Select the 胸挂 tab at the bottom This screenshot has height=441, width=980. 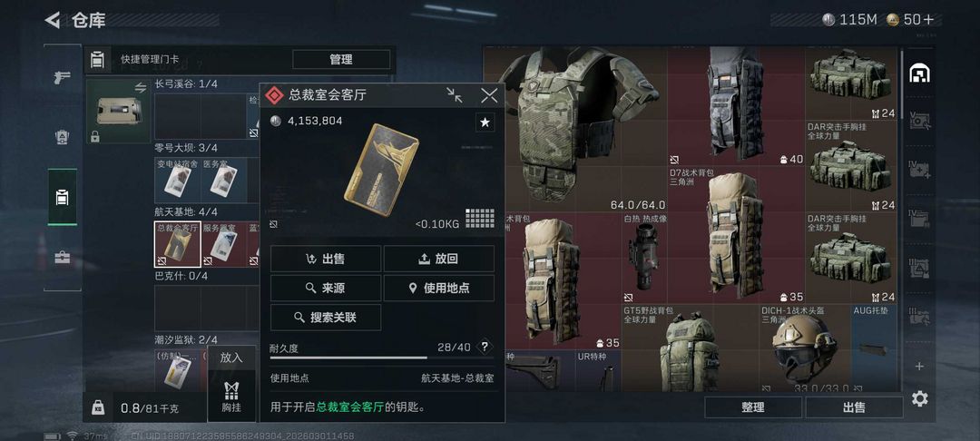pyautogui.click(x=231, y=396)
